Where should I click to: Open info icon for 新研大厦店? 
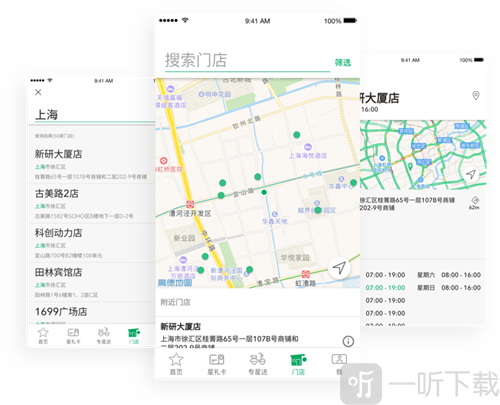tap(348, 341)
